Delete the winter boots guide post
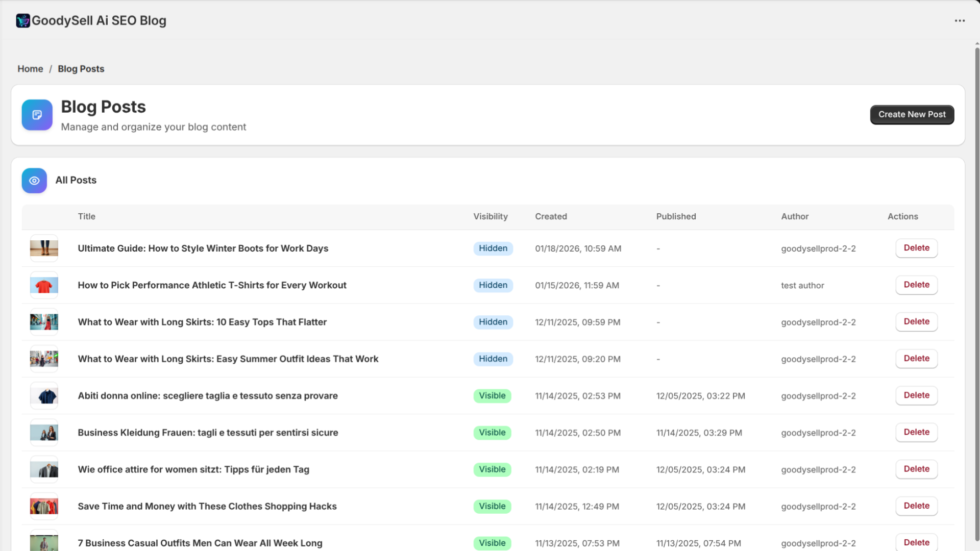Viewport: 980px width, 551px height. point(916,248)
